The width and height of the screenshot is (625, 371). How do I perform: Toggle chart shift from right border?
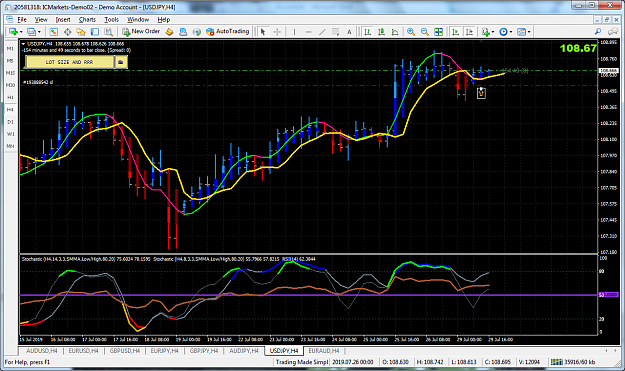pyautogui.click(x=469, y=31)
